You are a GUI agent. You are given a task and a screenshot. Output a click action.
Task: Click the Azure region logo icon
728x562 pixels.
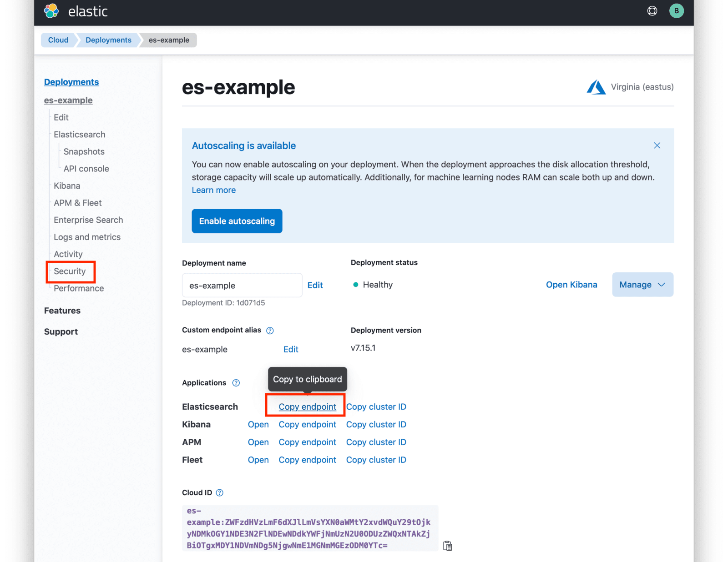point(596,87)
